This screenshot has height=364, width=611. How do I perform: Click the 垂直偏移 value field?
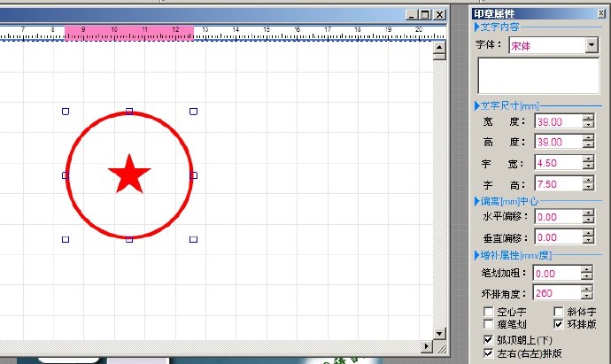(x=559, y=237)
